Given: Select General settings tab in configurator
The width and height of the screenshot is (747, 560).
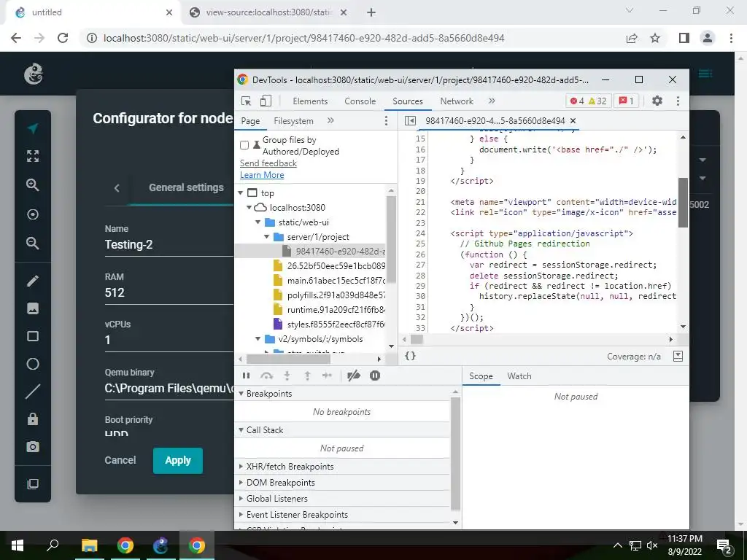Looking at the screenshot, I should point(186,187).
